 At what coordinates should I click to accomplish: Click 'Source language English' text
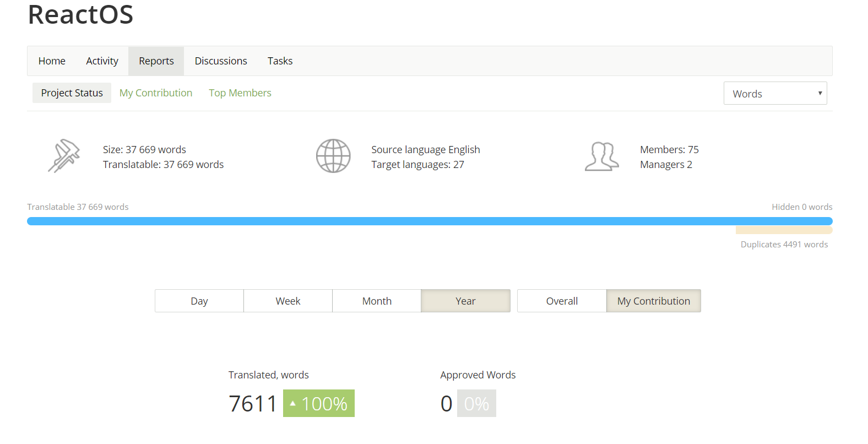coord(426,149)
